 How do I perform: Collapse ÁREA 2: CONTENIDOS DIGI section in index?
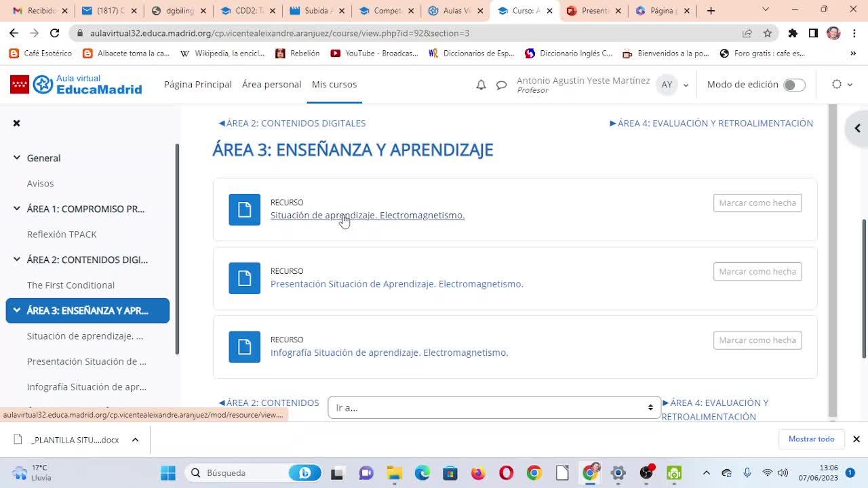[17, 260]
